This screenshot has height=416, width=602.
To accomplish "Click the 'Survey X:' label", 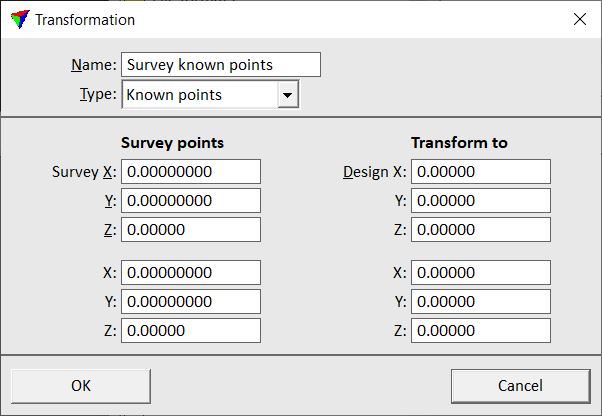I will coord(84,172).
